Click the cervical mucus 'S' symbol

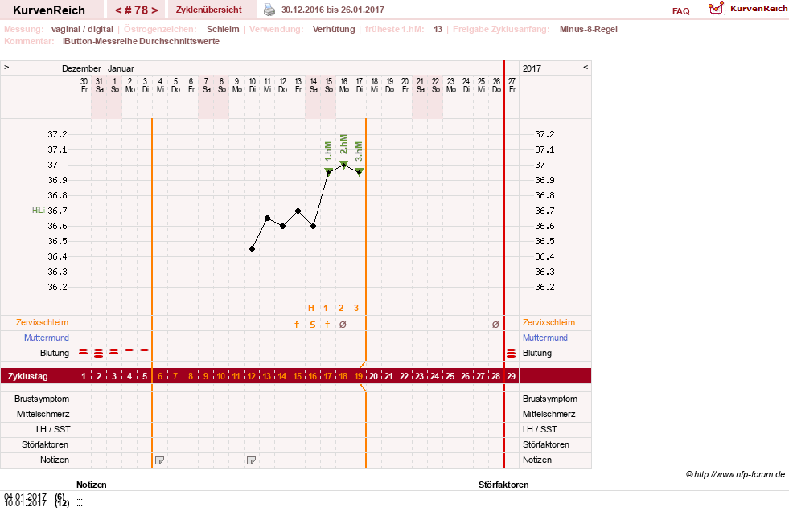point(313,325)
